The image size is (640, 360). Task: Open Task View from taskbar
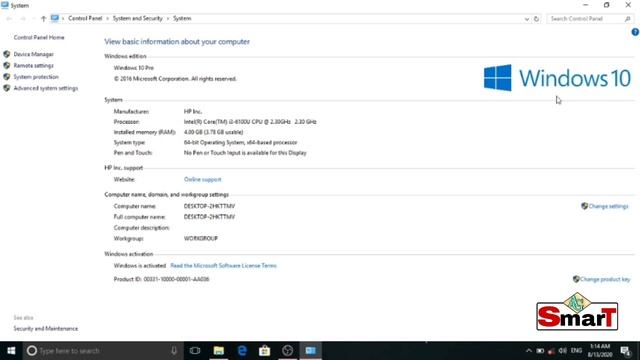[195, 351]
